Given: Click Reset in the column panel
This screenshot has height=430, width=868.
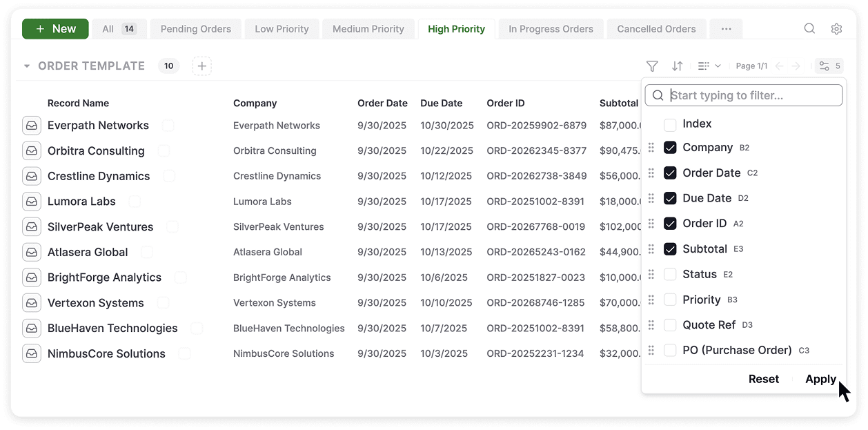Looking at the screenshot, I should tap(764, 379).
